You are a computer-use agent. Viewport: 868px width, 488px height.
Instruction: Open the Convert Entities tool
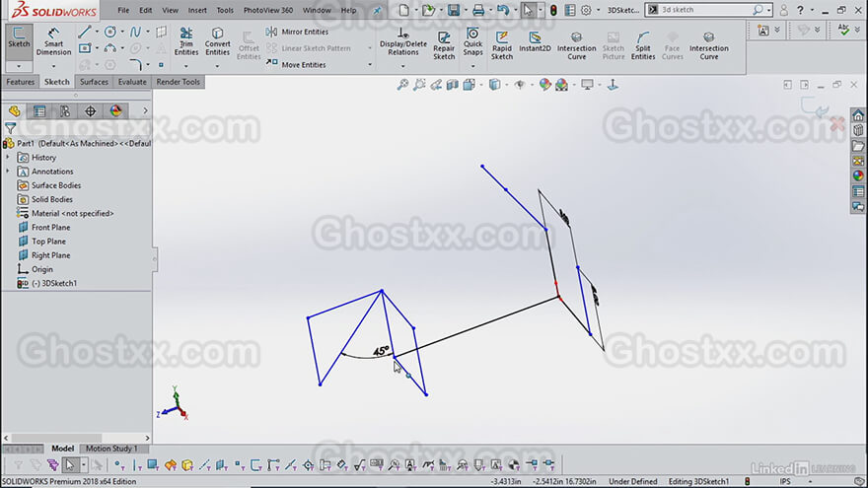pyautogui.click(x=218, y=41)
